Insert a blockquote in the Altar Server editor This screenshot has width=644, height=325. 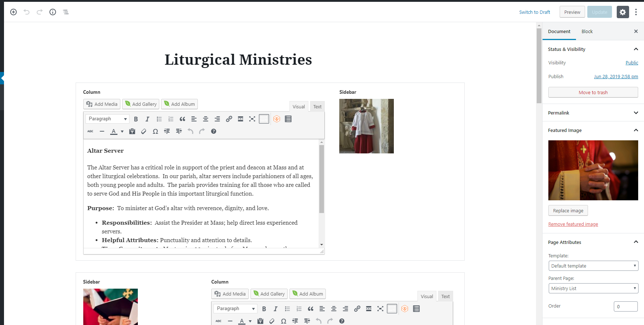tap(182, 119)
